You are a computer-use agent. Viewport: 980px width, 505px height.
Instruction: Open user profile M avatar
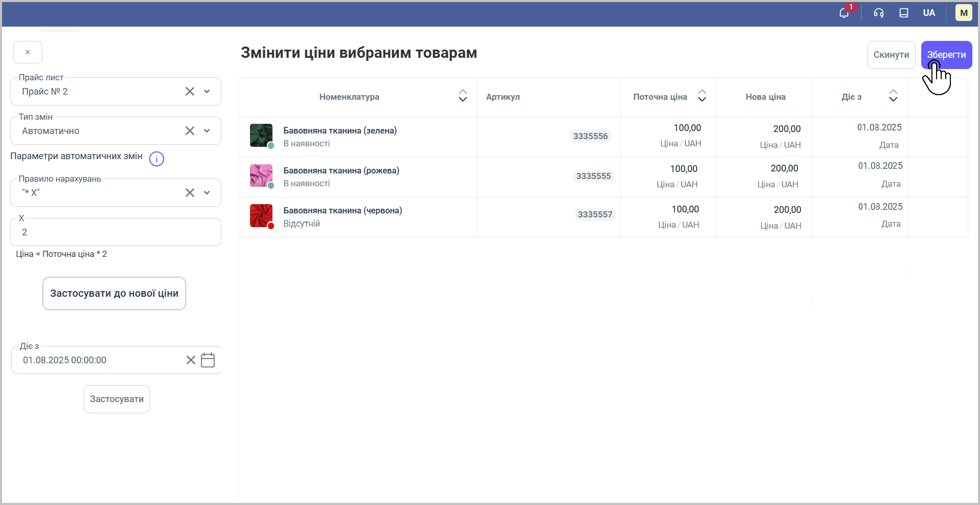click(x=964, y=13)
